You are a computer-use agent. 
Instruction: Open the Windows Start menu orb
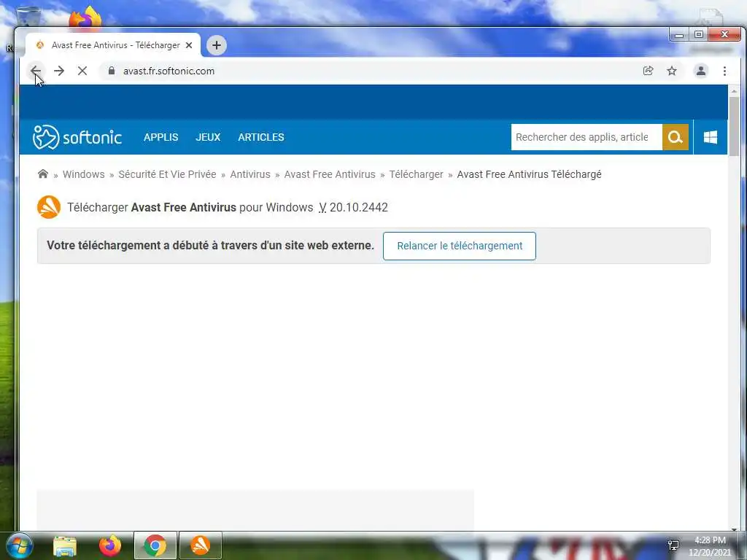20,545
